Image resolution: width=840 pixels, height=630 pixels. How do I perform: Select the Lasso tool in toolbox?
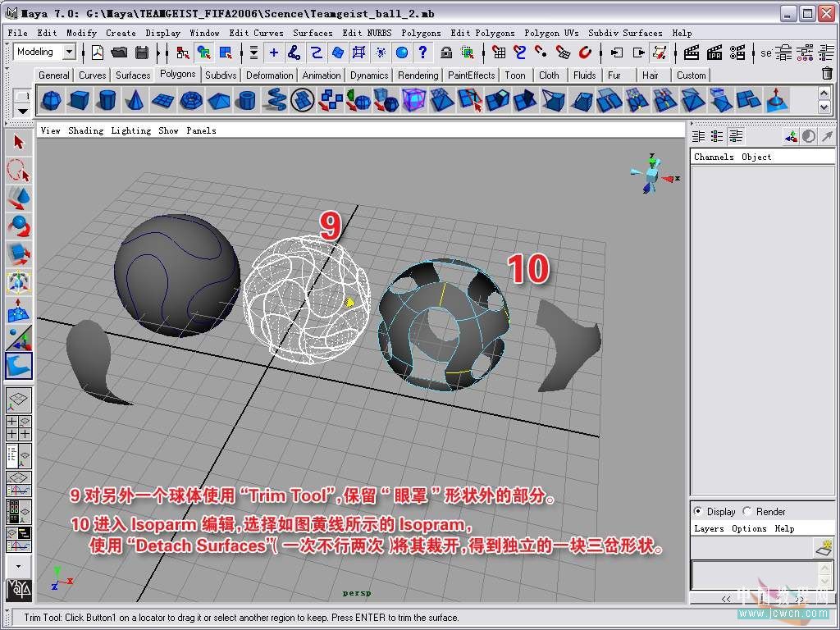click(19, 171)
